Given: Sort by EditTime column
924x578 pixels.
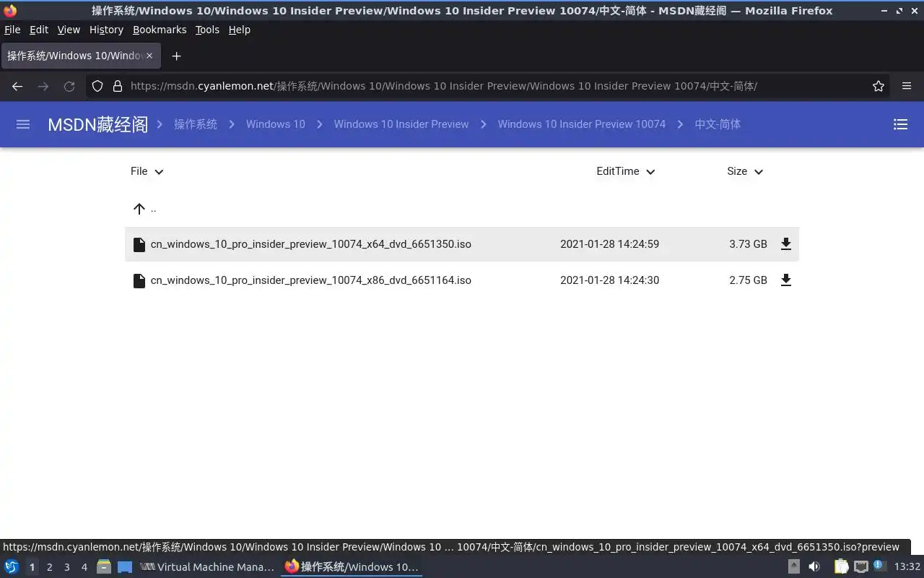Looking at the screenshot, I should 626,171.
